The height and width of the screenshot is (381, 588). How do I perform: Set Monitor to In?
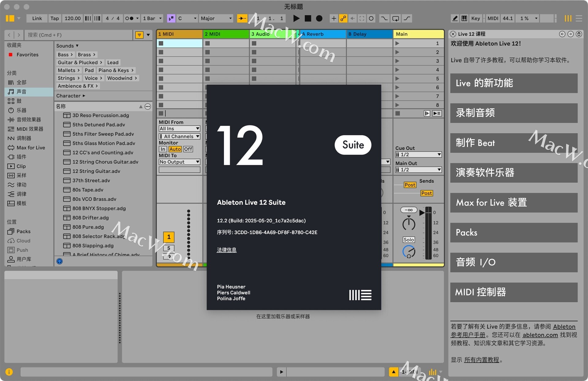[163, 149]
